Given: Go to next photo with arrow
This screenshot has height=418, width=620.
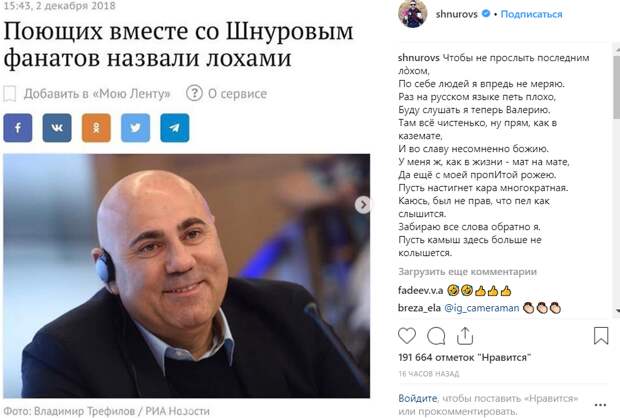Looking at the screenshot, I should pyautogui.click(x=363, y=205).
